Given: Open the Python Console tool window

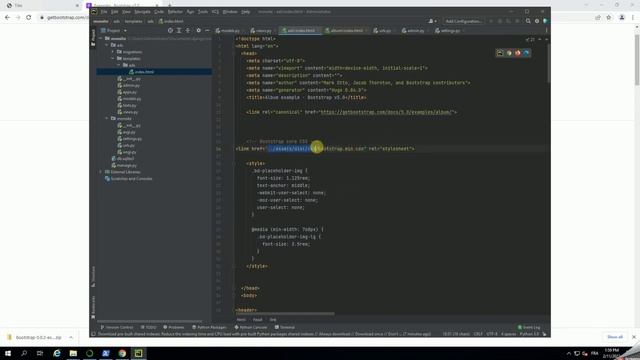Looking at the screenshot, I should [x=251, y=327].
